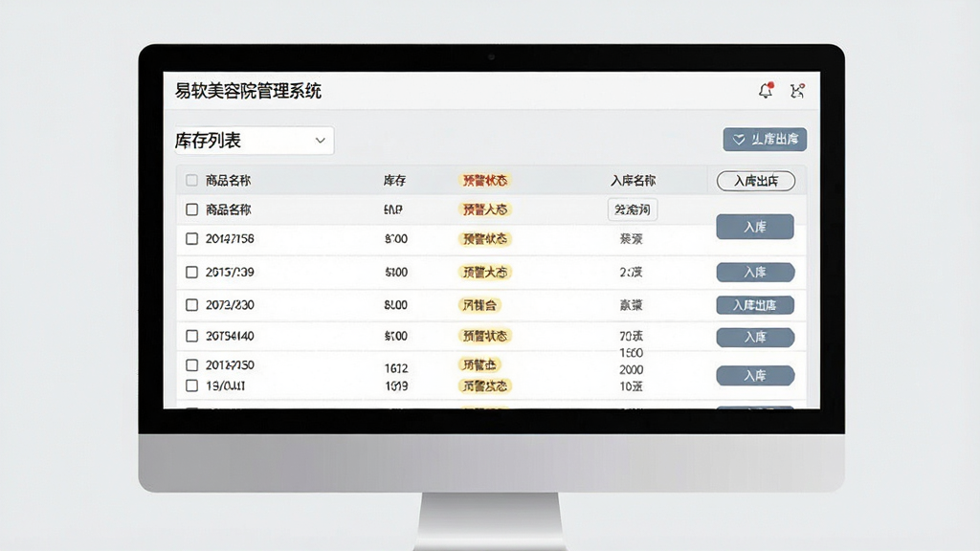This screenshot has width=980, height=551.
Task: Click the product number 2073/230
Action: pyautogui.click(x=230, y=305)
